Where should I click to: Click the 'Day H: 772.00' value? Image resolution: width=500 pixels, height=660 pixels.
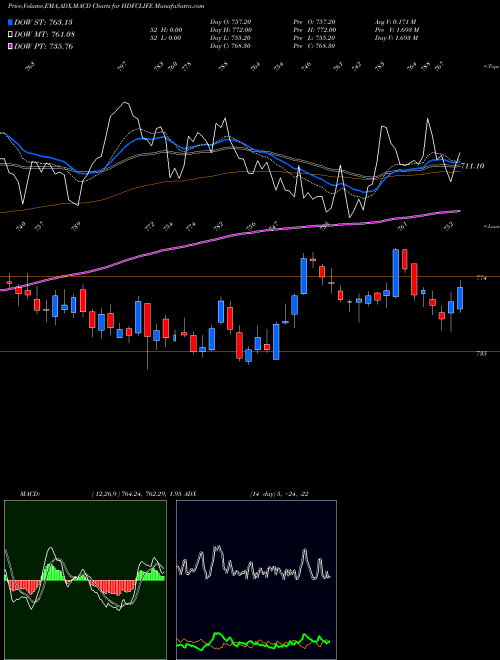[231, 30]
